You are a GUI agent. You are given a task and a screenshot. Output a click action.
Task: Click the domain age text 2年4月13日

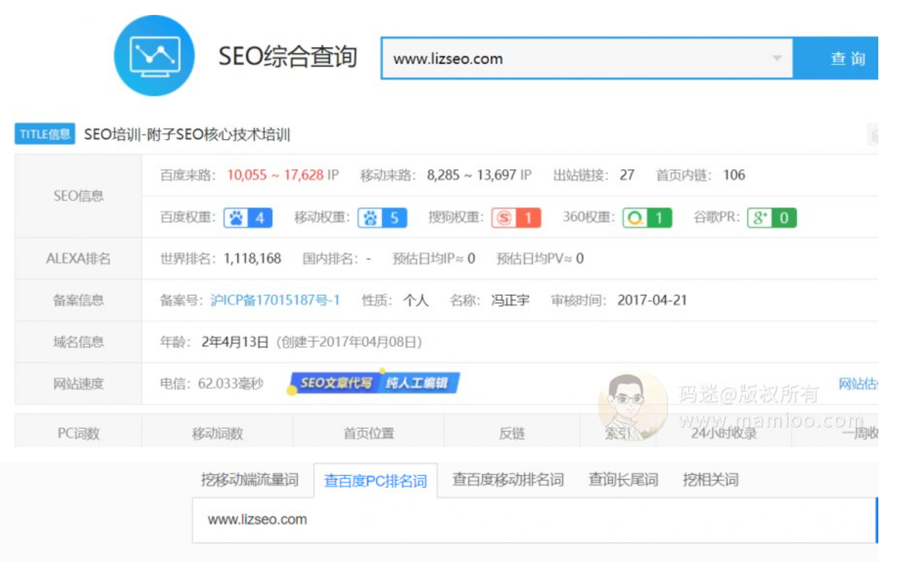coord(235,342)
